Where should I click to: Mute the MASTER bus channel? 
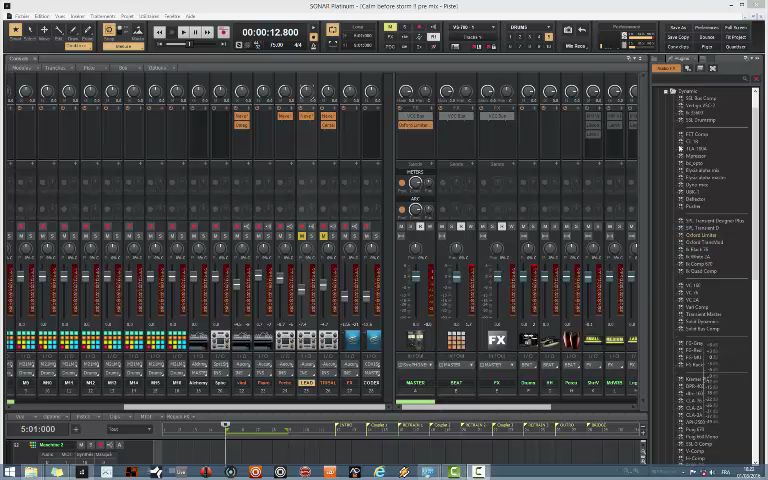[403, 227]
